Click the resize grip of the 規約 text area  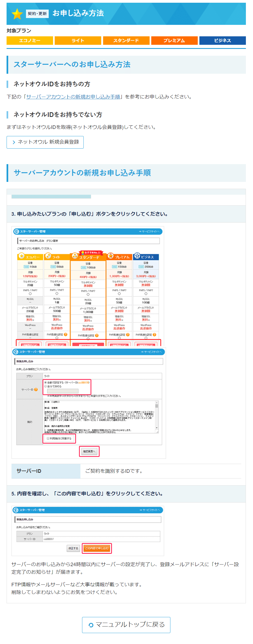157,432
